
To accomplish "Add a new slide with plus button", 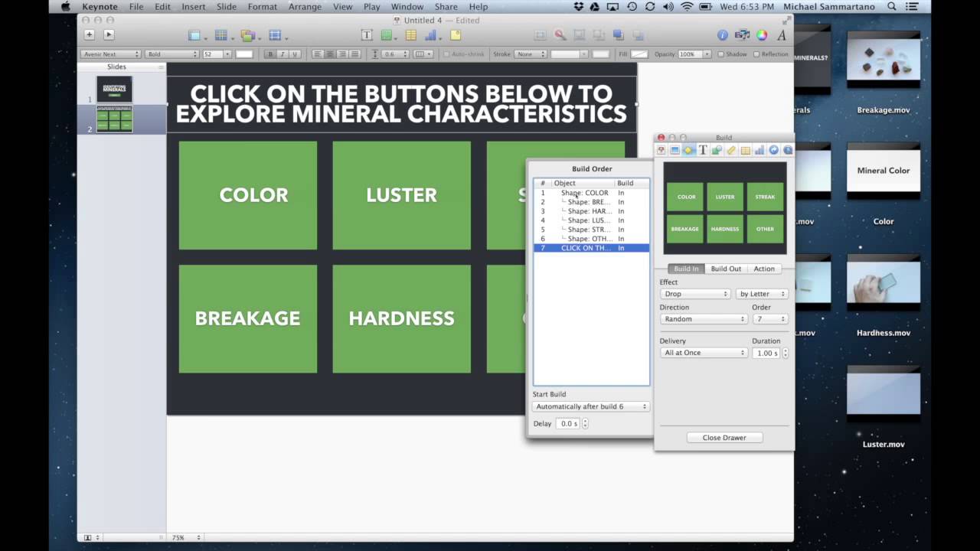I will click(90, 34).
